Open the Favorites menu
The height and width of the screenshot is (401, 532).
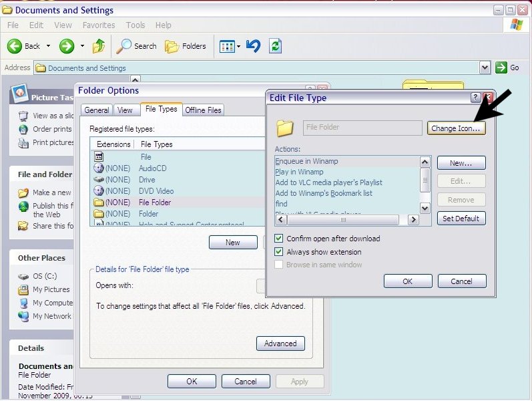coord(99,25)
